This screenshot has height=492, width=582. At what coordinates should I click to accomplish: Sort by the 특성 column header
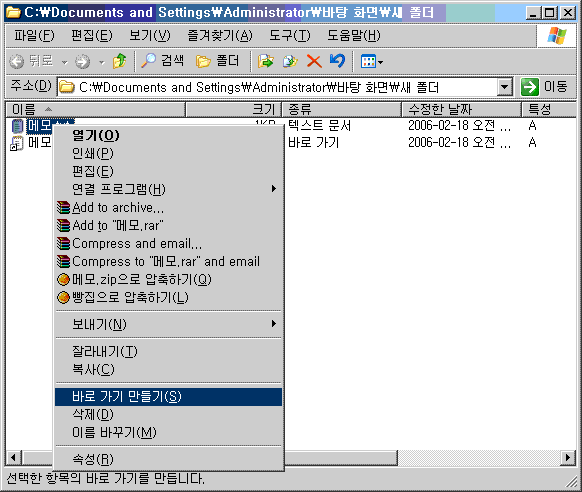549,109
